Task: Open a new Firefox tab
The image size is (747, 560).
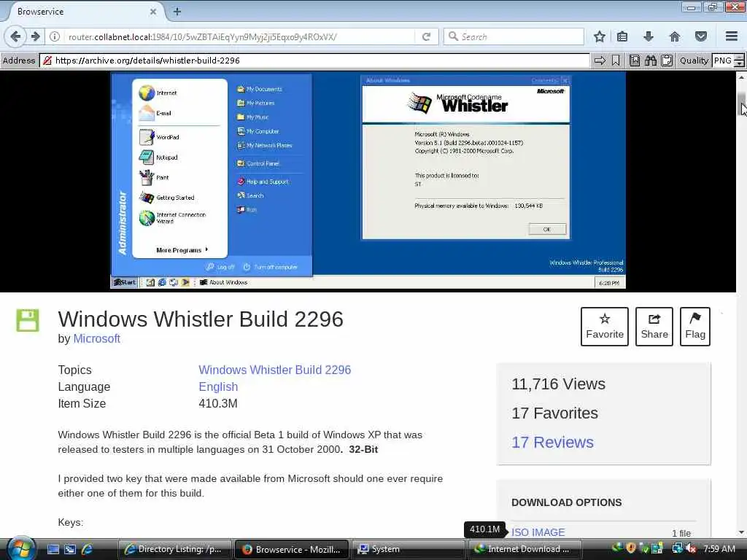Action: tap(177, 12)
